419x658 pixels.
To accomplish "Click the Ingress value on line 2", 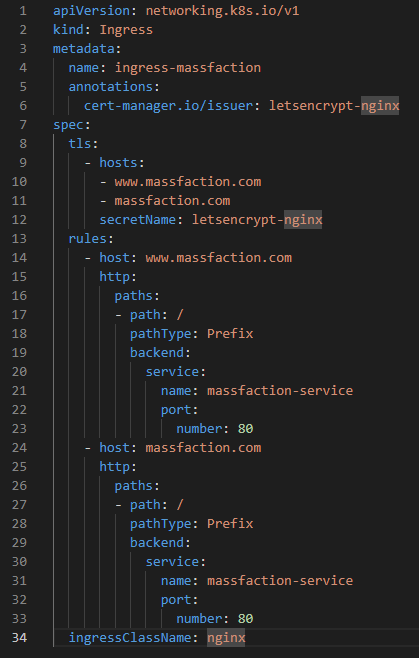I will click(x=126, y=30).
